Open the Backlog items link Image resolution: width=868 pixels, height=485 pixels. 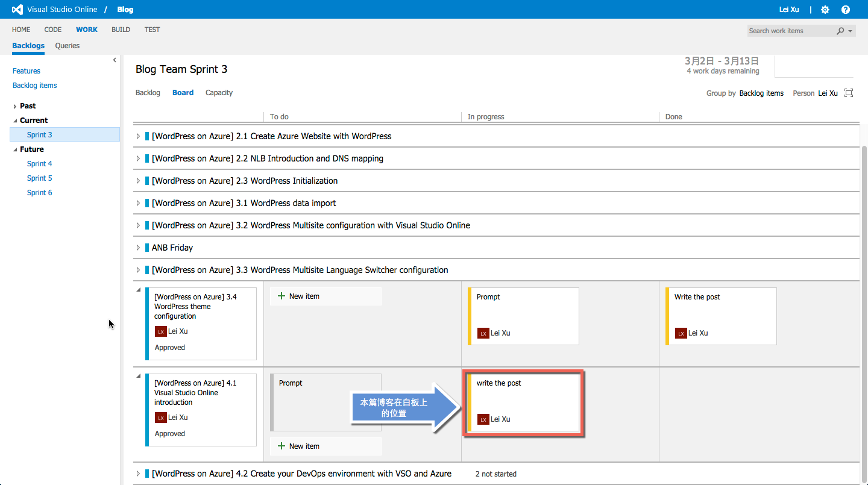35,86
